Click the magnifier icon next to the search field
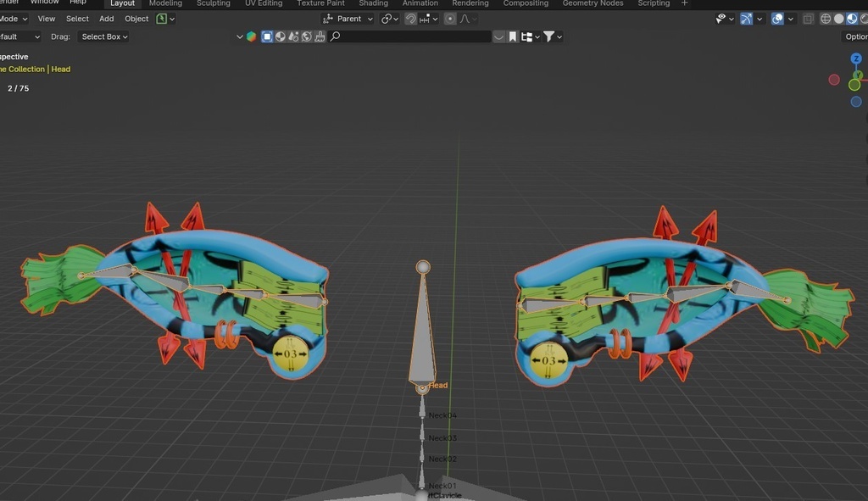The height and width of the screenshot is (501, 868). [334, 36]
